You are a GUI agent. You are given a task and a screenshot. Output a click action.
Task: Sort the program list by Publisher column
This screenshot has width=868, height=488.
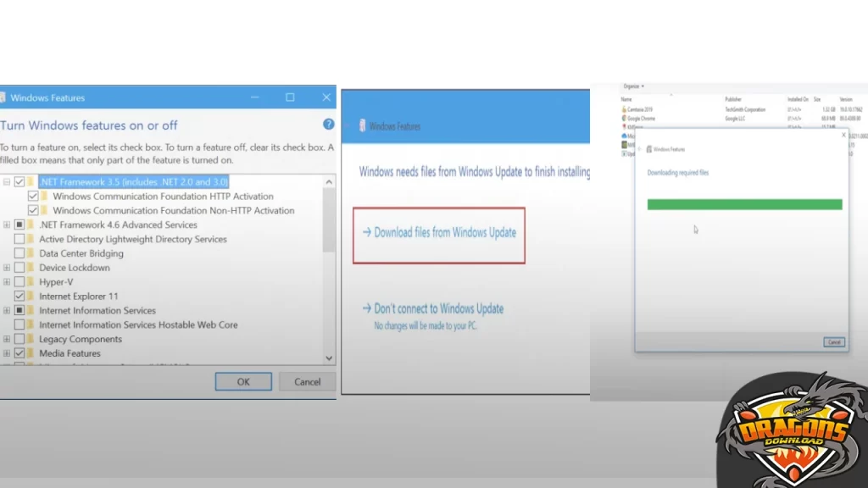[734, 99]
